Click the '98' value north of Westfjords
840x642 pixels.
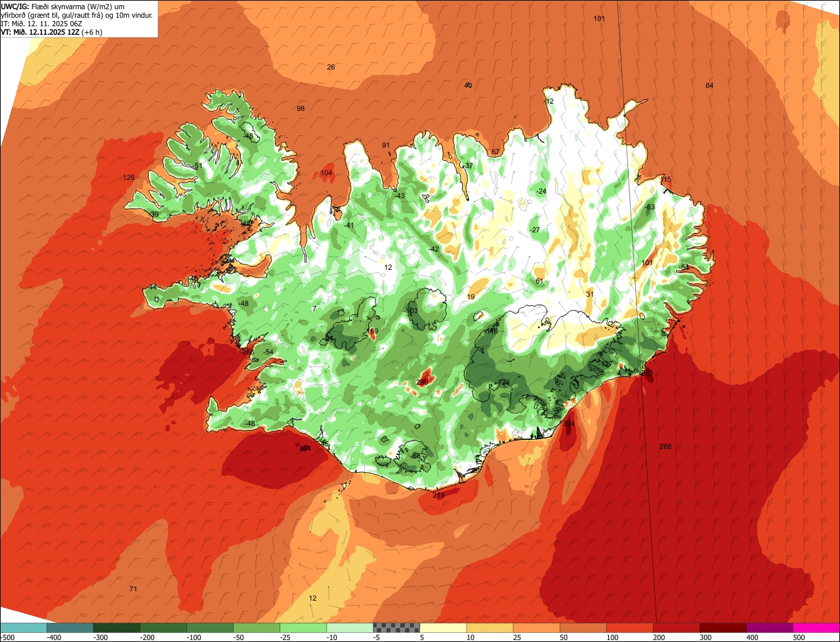click(x=301, y=108)
